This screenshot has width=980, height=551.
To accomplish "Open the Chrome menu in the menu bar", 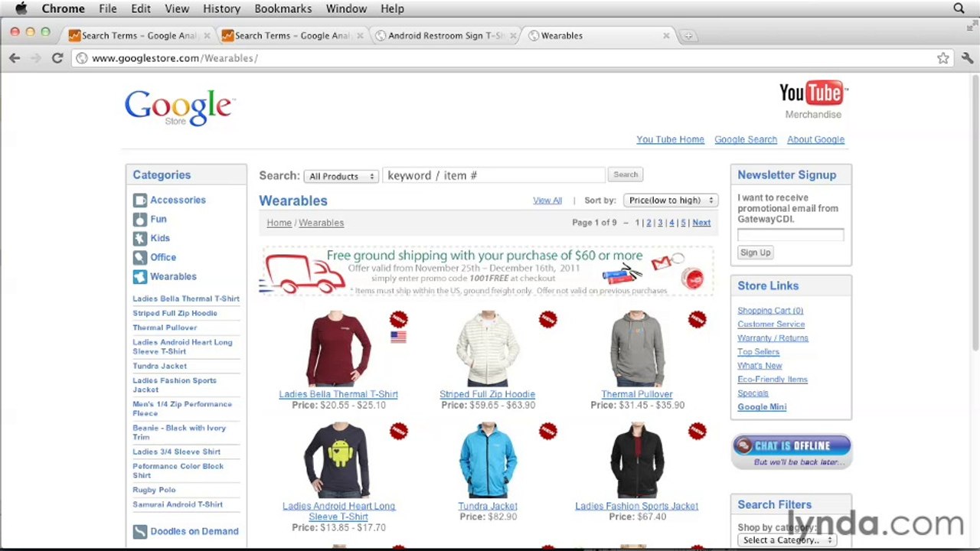I will [63, 8].
